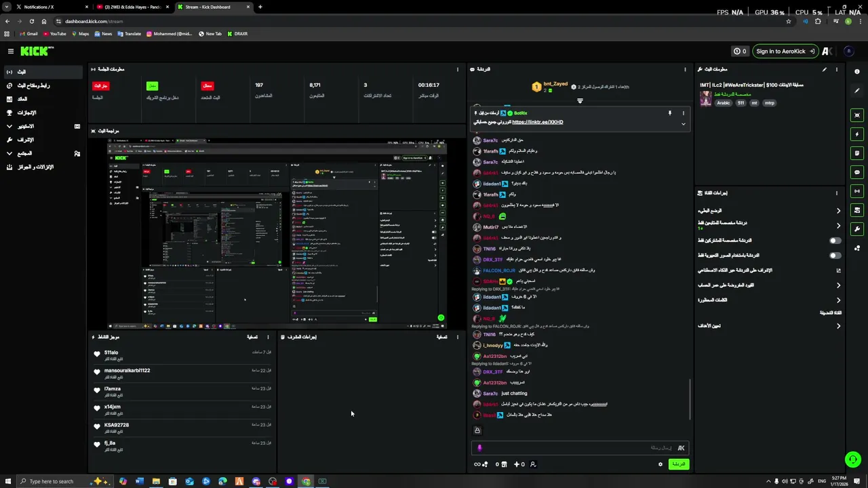Click the pencil icon in right rail
The height and width of the screenshot is (488, 868).
[857, 91]
